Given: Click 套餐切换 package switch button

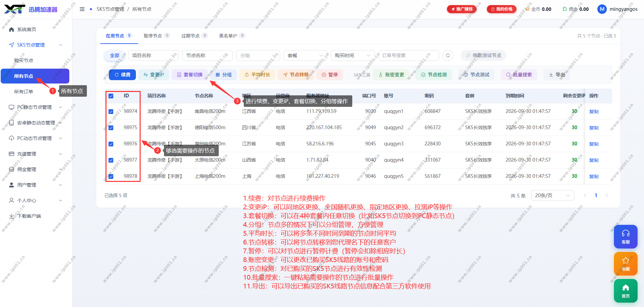Looking at the screenshot, I should coord(190,75).
